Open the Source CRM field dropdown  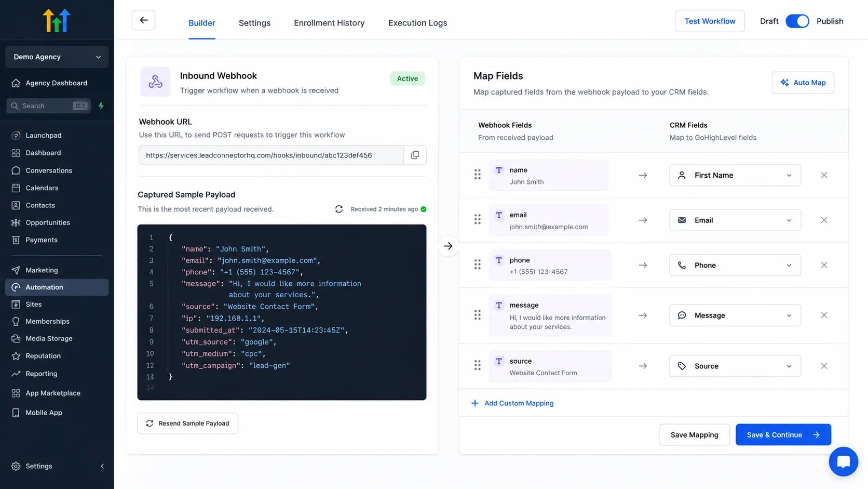click(735, 366)
